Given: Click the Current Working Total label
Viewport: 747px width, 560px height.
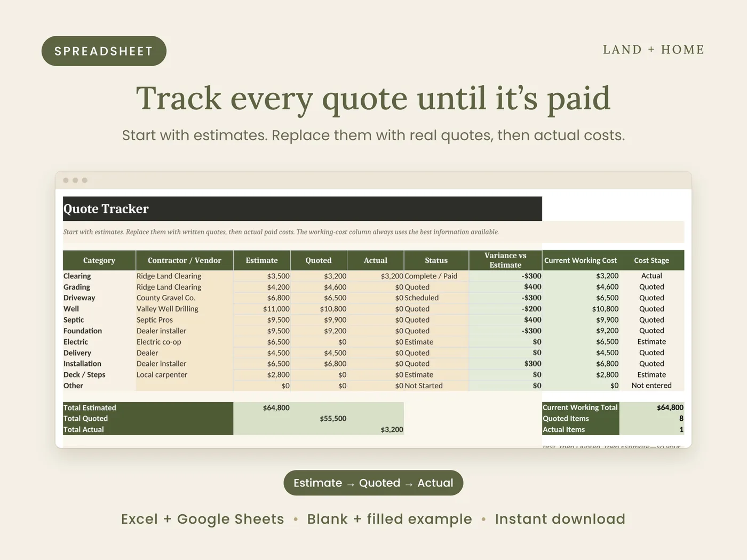Looking at the screenshot, I should click(x=580, y=407).
